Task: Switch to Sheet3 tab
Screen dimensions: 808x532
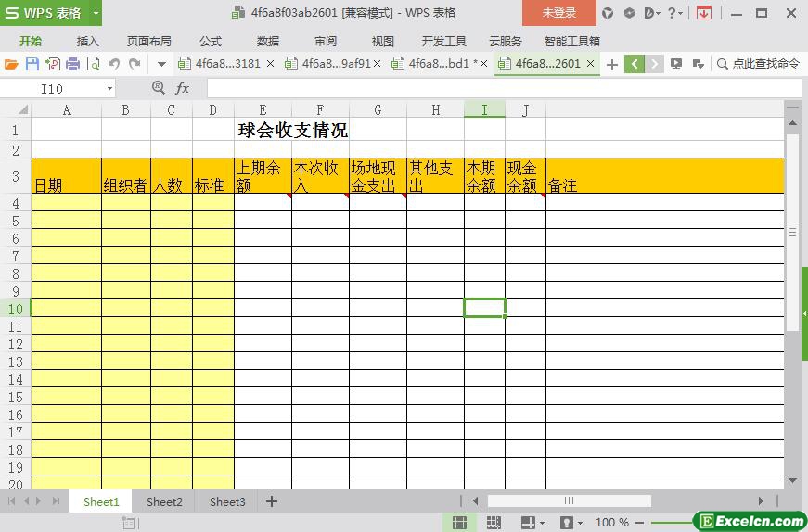Action: point(227,501)
